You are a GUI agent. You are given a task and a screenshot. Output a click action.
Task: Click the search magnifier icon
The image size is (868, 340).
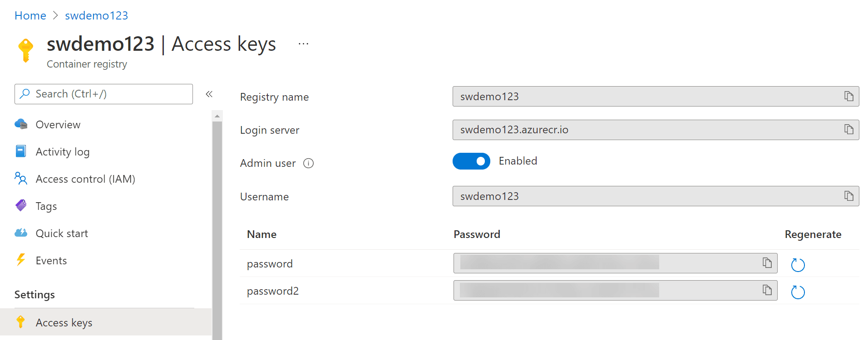[25, 93]
